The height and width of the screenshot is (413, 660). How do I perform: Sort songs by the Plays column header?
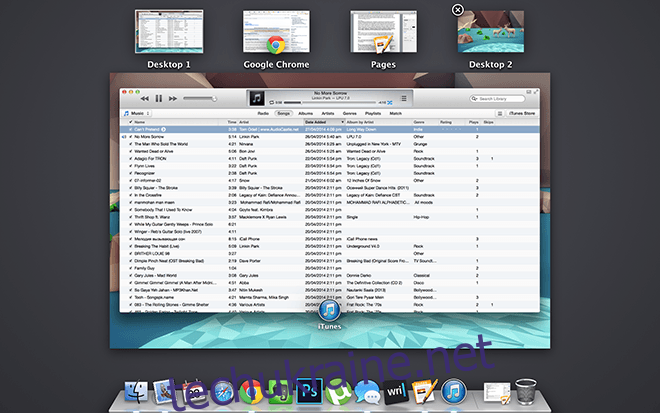(474, 122)
